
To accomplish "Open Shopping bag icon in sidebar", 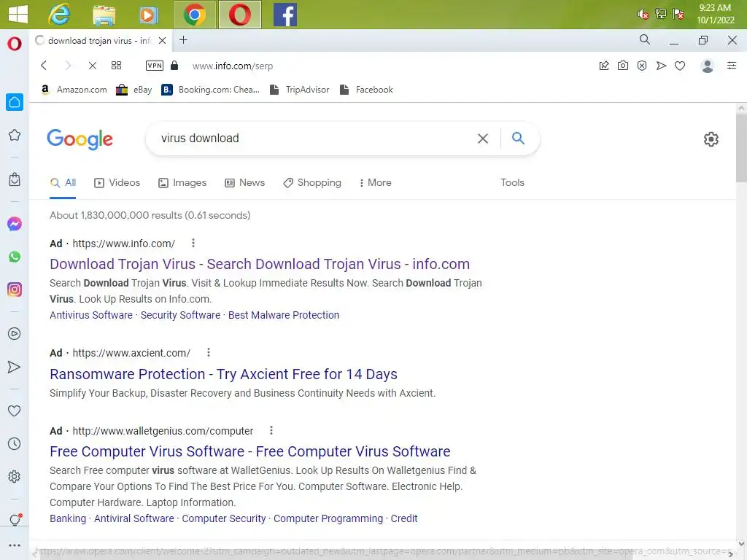I will [15, 179].
